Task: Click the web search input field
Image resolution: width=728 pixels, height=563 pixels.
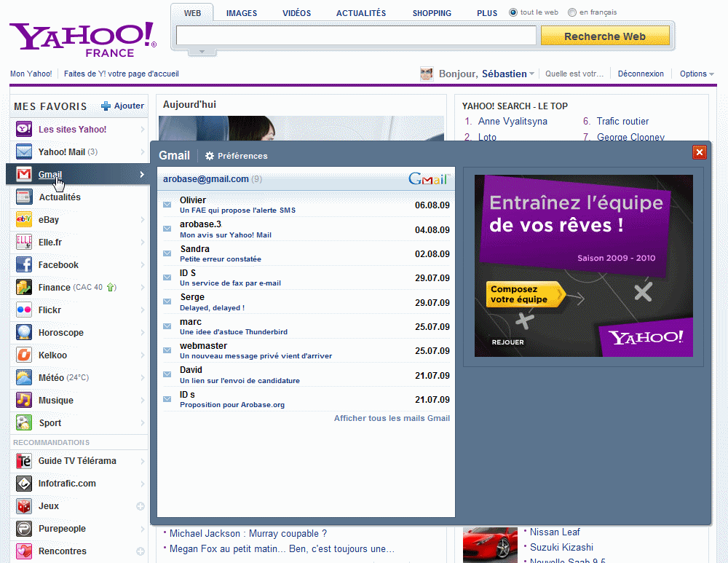Action: [x=356, y=35]
